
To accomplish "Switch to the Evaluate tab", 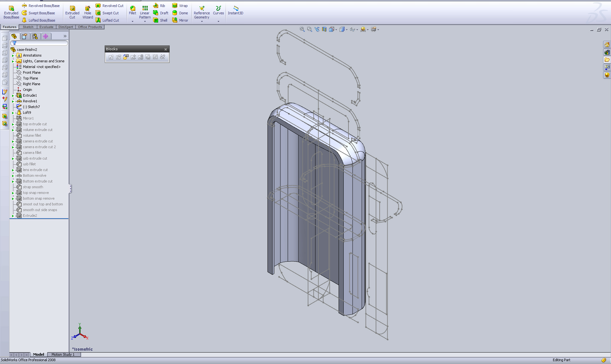I will (46, 27).
